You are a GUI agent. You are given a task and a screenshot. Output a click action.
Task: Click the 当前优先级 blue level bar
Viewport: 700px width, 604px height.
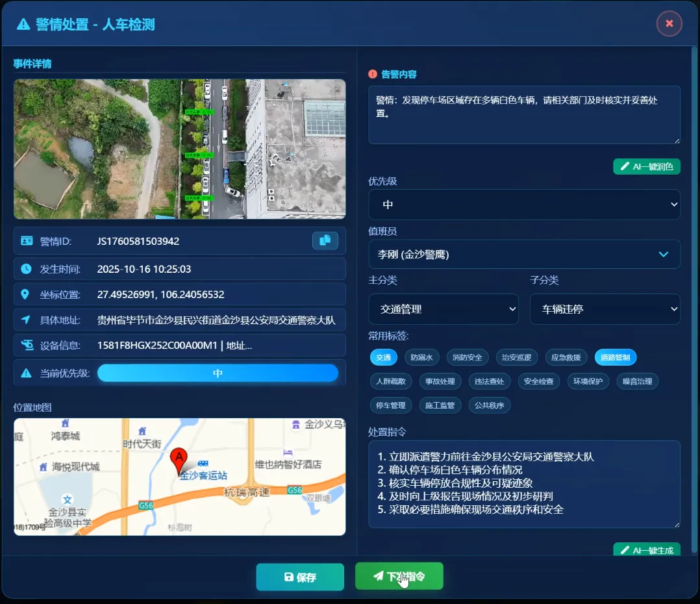click(218, 373)
